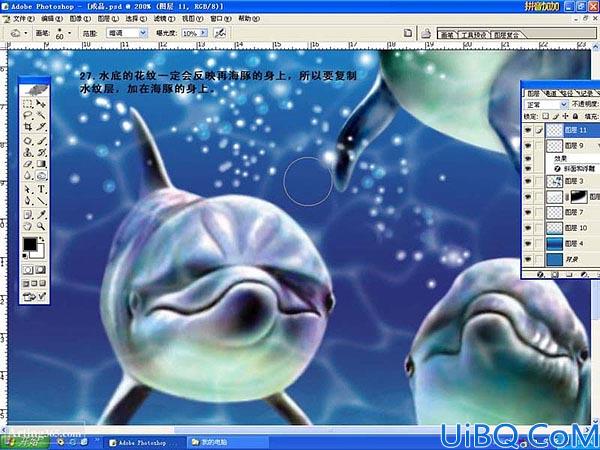
Task: Select the Rectangular Marquee tool
Action: tap(28, 103)
